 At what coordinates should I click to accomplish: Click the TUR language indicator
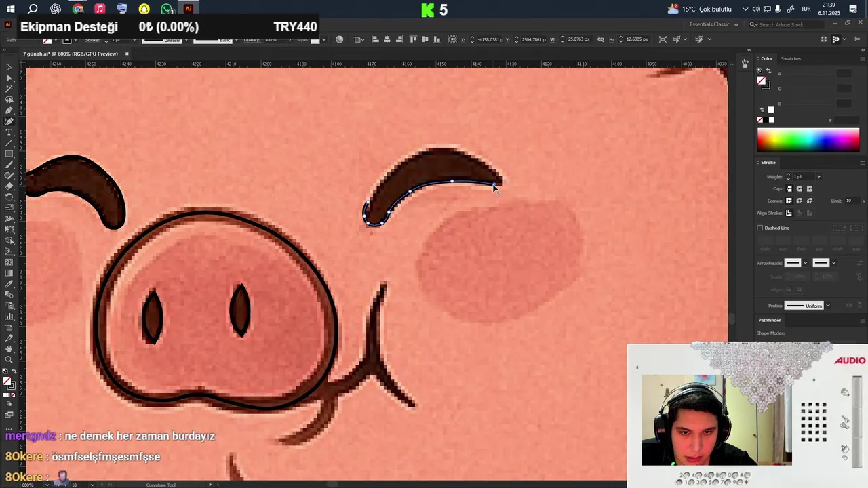click(806, 9)
